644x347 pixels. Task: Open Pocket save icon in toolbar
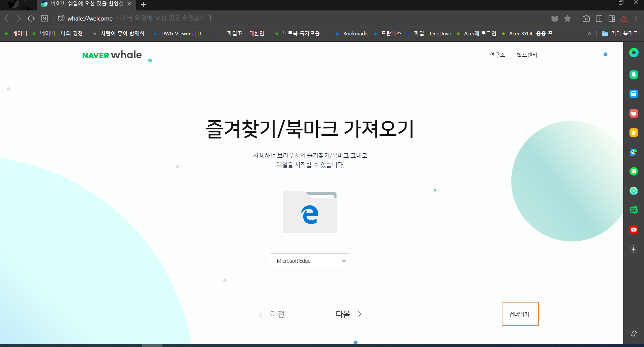pos(555,19)
